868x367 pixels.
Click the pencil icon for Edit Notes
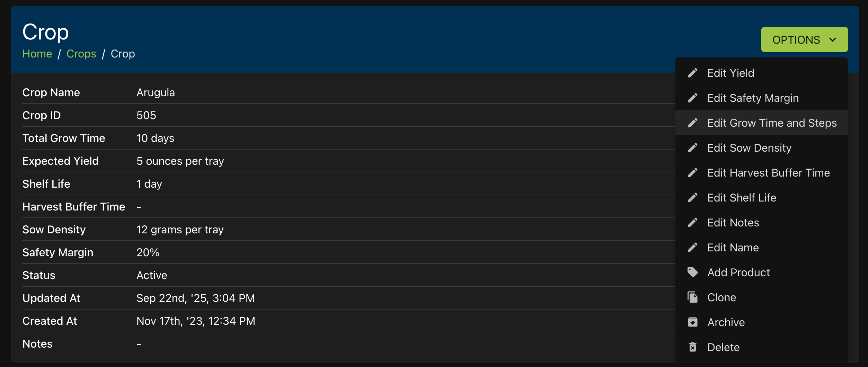692,223
